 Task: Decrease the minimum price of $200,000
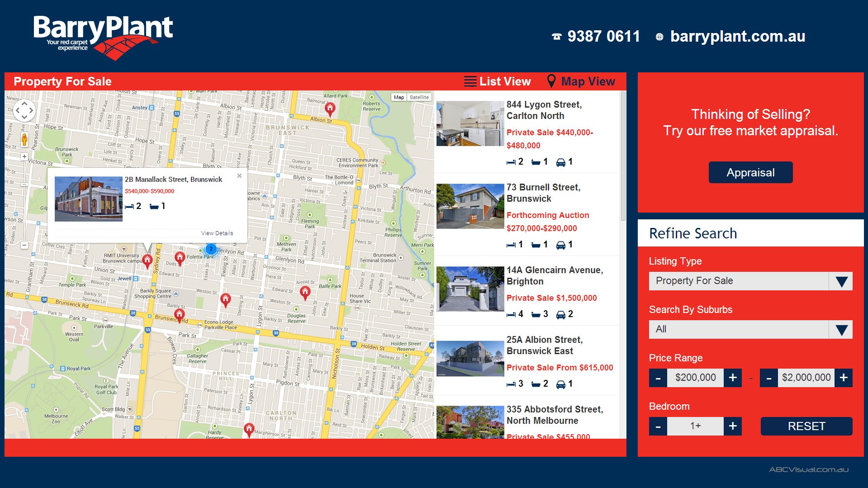click(x=658, y=378)
